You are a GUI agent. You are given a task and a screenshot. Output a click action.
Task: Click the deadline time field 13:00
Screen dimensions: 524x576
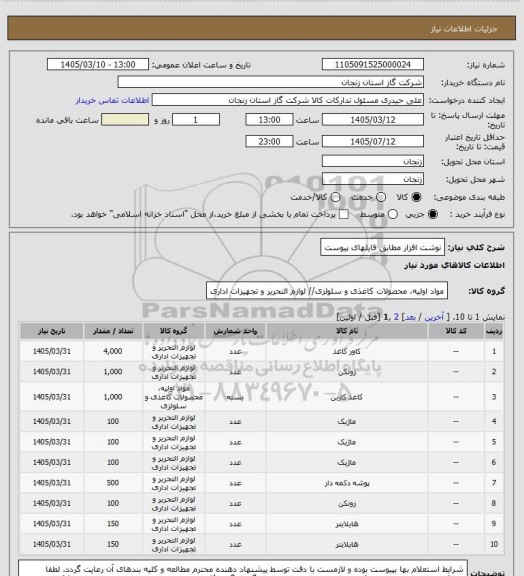tap(269, 120)
